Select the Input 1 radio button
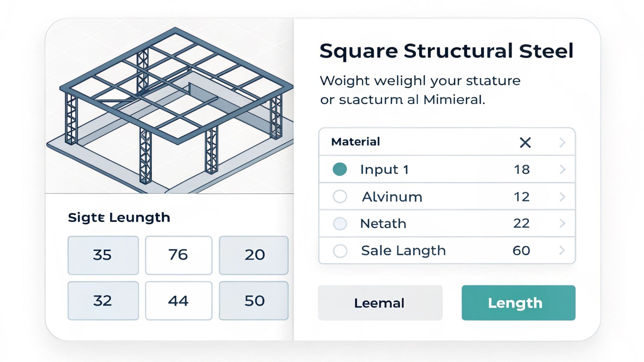 pyautogui.click(x=339, y=169)
